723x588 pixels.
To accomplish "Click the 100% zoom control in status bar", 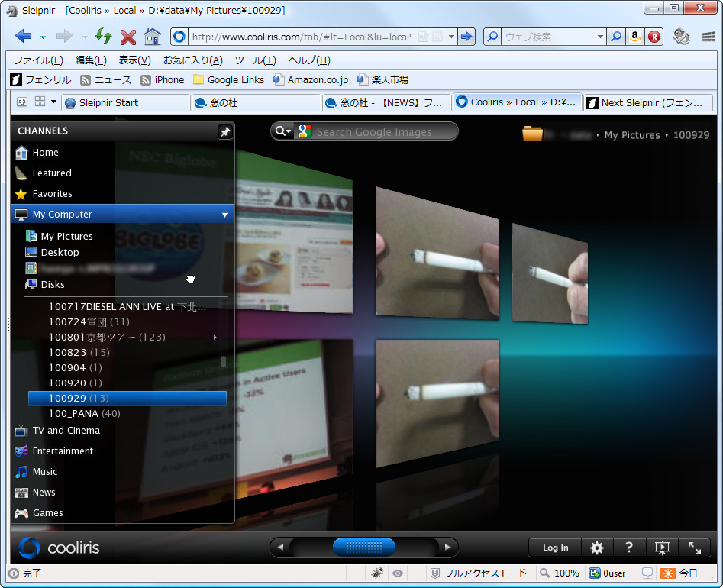I will (x=560, y=573).
